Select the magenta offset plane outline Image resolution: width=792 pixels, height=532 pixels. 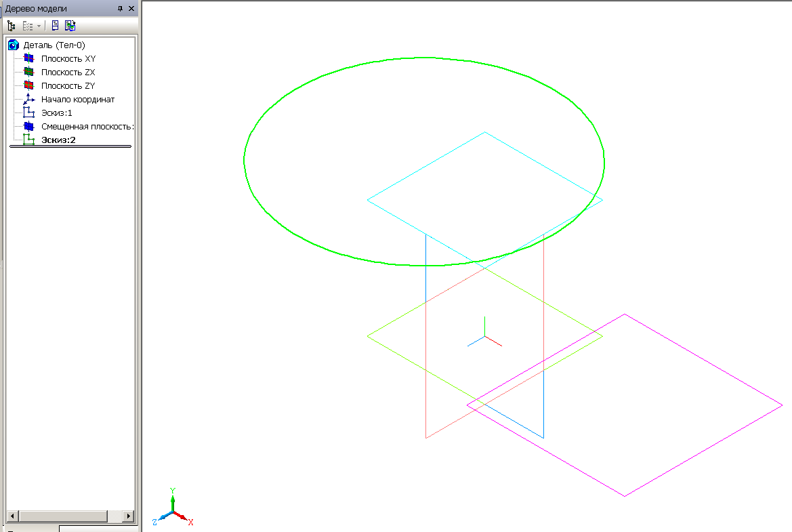click(x=704, y=360)
